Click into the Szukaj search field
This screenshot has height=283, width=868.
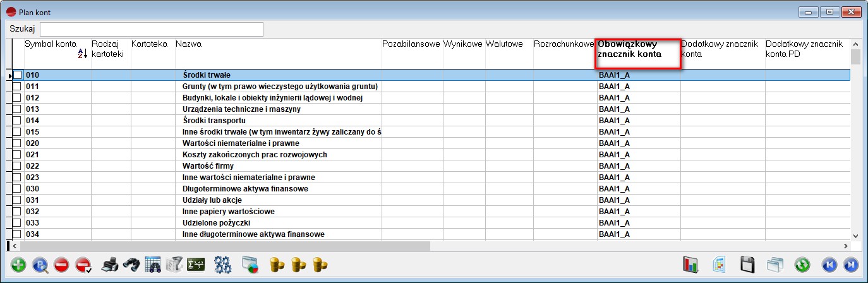tap(152, 29)
